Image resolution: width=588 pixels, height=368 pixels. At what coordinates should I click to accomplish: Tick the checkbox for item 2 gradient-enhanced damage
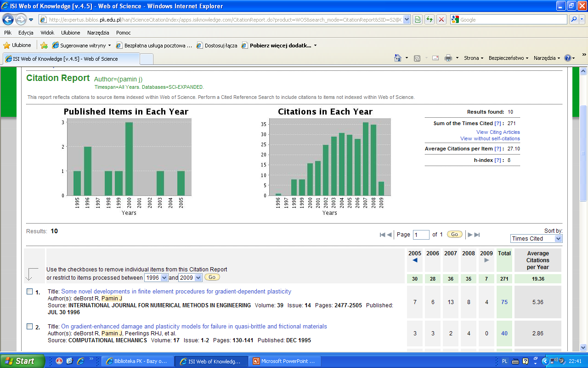(x=29, y=327)
